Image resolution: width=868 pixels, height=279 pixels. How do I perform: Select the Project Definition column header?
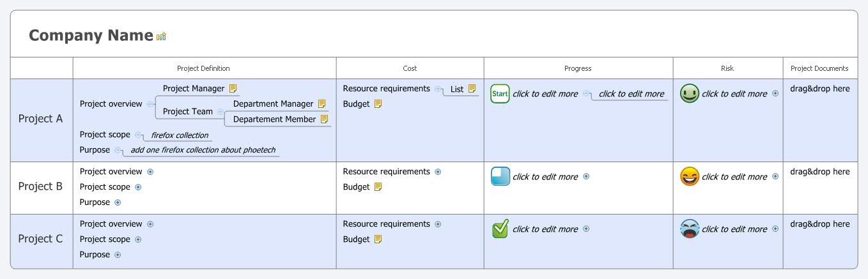(x=203, y=68)
